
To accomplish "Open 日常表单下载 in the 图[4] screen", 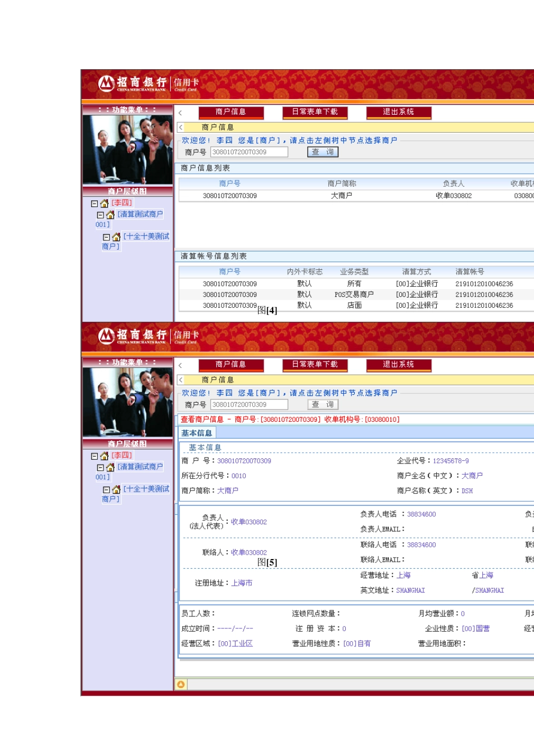I will 315,112.
